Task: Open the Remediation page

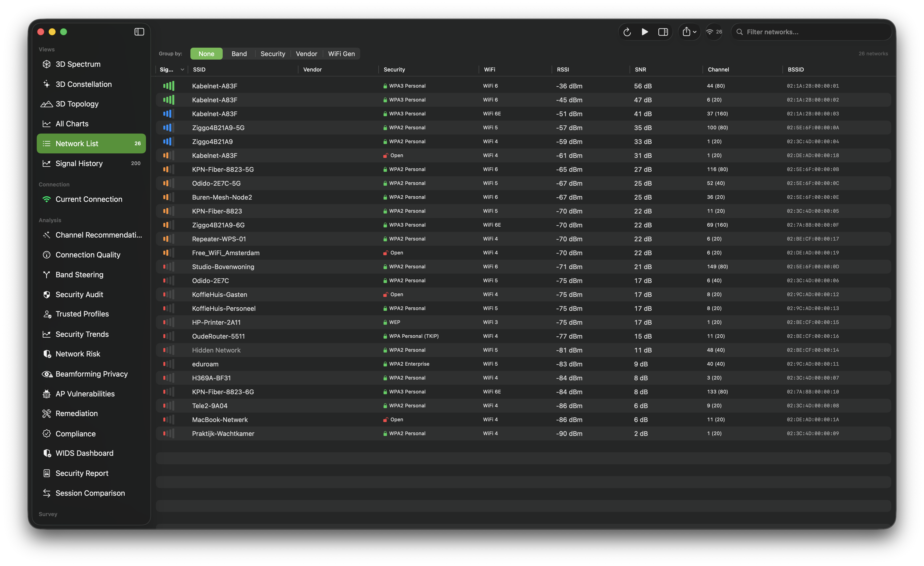Action: pos(91,413)
